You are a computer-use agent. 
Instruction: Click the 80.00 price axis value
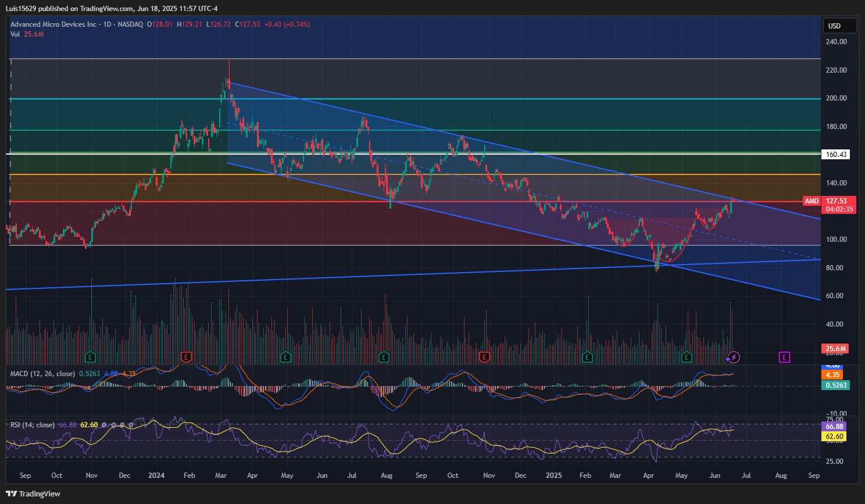(835, 268)
